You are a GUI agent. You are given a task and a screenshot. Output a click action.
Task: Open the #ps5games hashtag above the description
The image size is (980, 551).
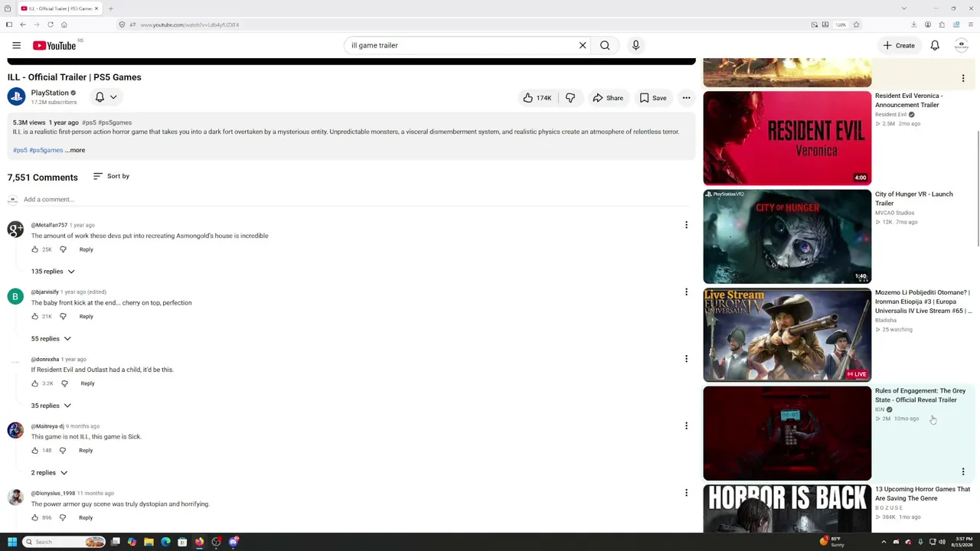(115, 122)
